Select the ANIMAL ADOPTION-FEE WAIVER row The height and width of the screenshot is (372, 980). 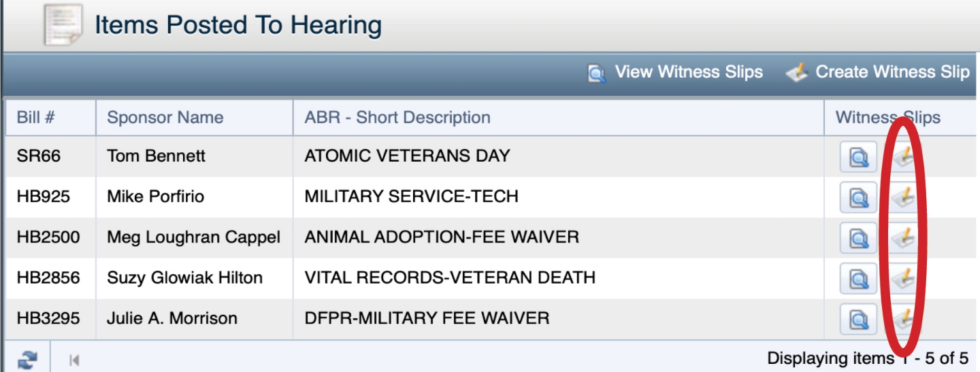click(x=490, y=237)
